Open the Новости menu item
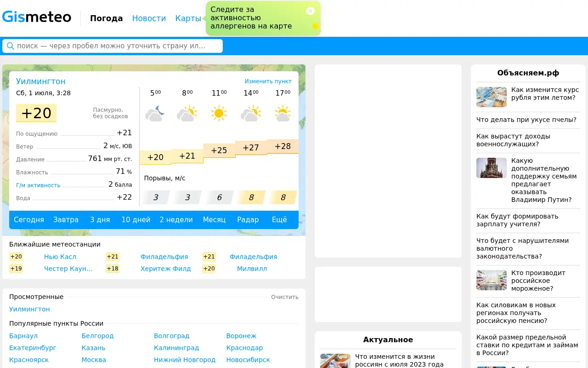Viewport: 588px width, 368px height. [x=149, y=18]
